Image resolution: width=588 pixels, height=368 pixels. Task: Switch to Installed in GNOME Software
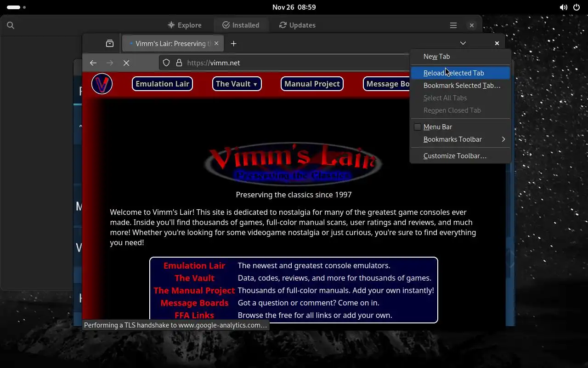point(241,25)
